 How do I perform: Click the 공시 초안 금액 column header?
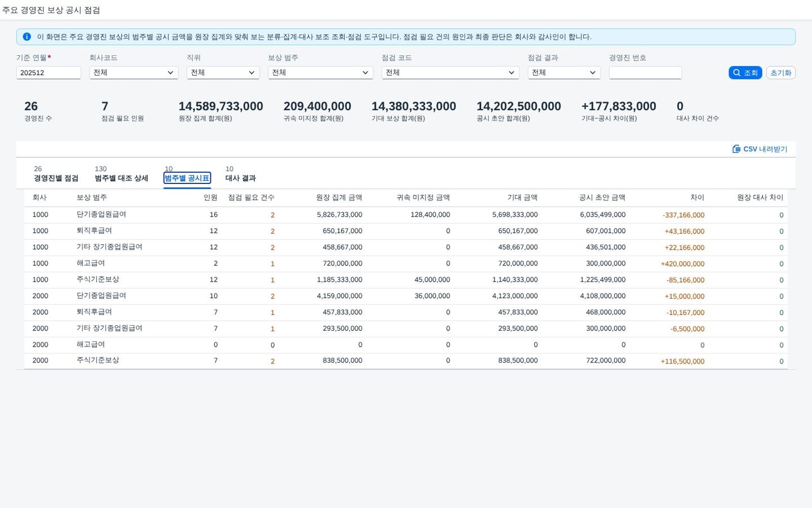pyautogui.click(x=602, y=198)
